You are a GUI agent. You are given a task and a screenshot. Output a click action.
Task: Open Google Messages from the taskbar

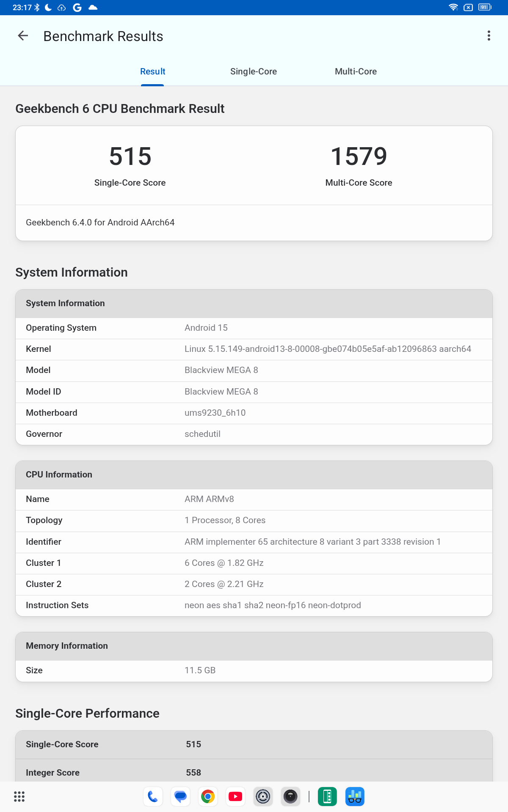180,797
